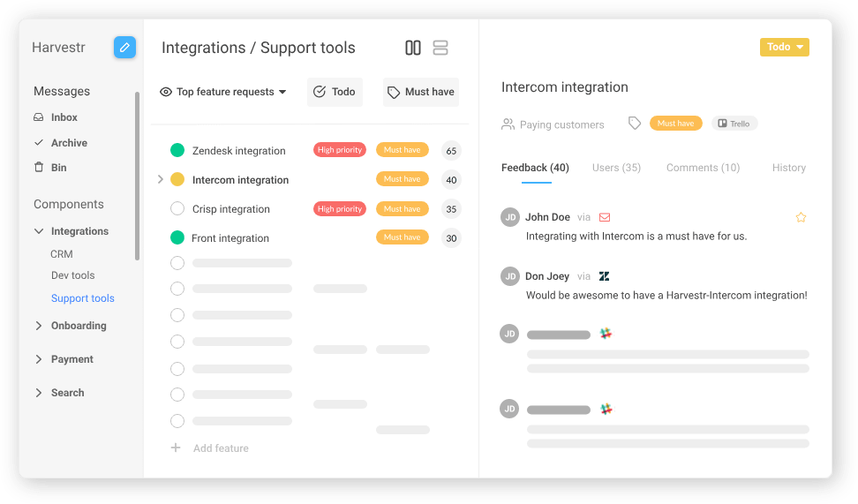Star John Doe's feedback

801,217
